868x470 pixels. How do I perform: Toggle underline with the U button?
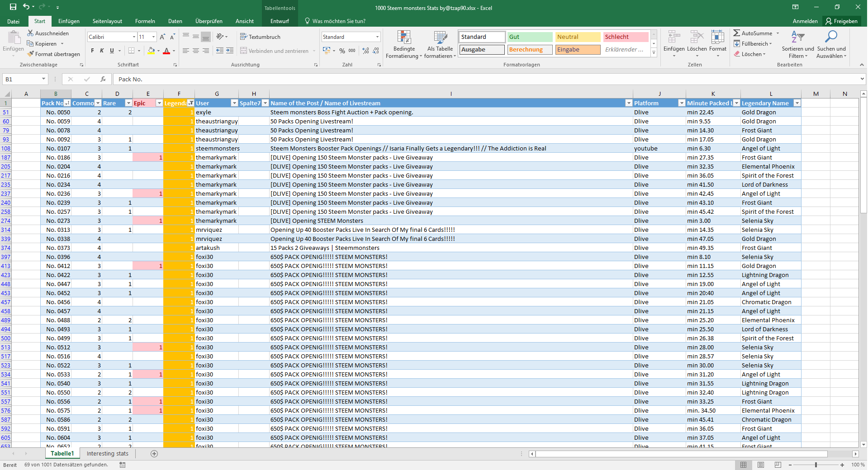(112, 51)
